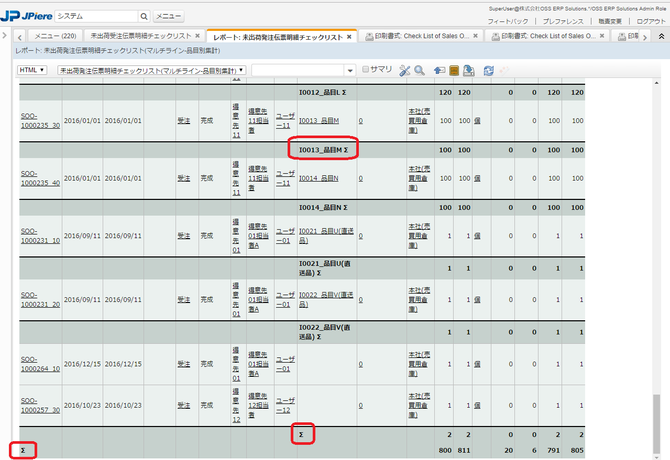Image resolution: width=670 pixels, height=460 pixels.
Task: Close the 未出荷受注伝票明細チェックリスト tab
Action: point(197,36)
